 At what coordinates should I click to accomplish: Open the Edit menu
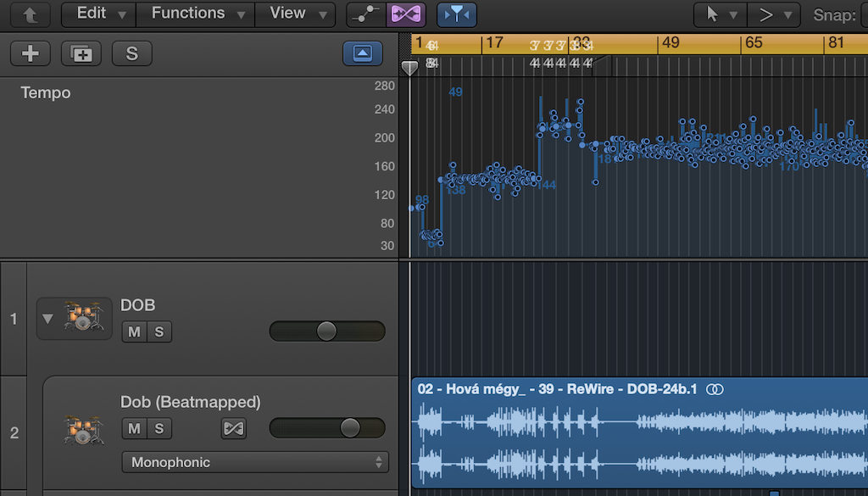coord(98,14)
